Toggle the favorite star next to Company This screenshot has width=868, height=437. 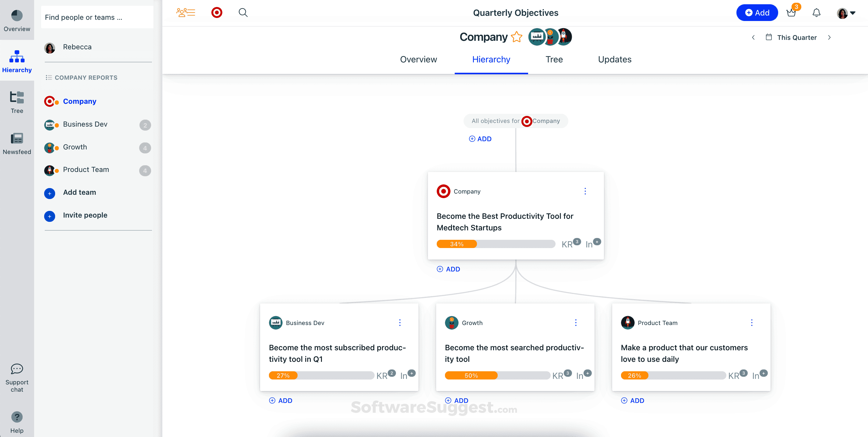coord(516,37)
